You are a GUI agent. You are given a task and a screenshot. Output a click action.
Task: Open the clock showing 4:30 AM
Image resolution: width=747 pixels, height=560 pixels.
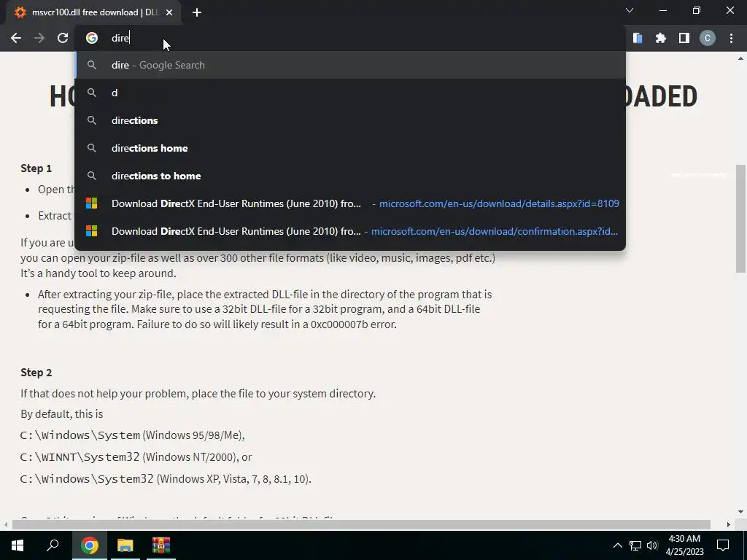click(684, 545)
